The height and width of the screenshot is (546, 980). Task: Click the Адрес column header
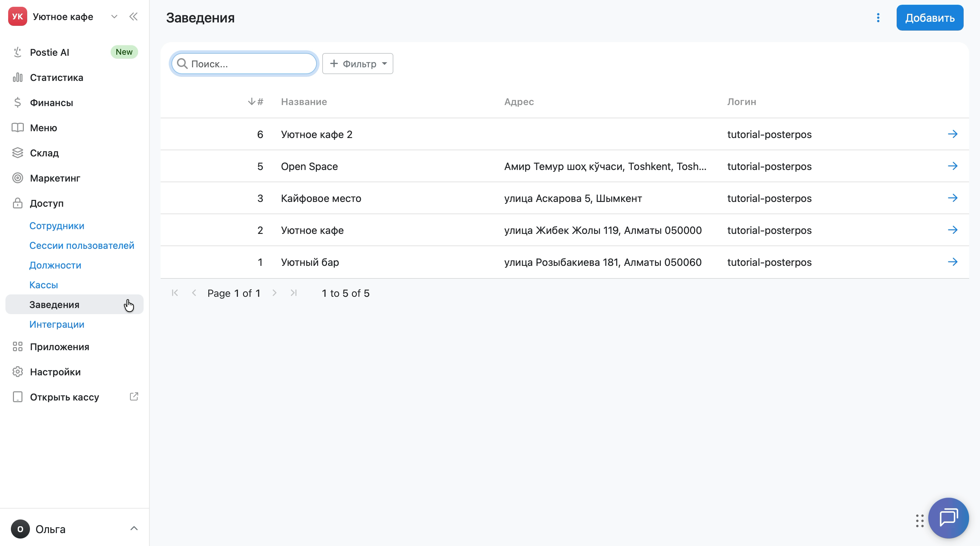click(x=519, y=102)
